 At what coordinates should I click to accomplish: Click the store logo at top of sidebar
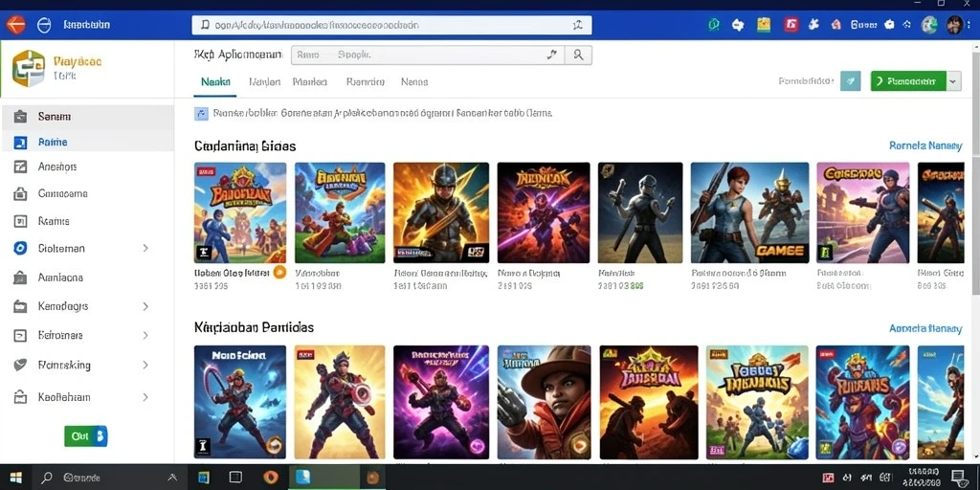(29, 68)
